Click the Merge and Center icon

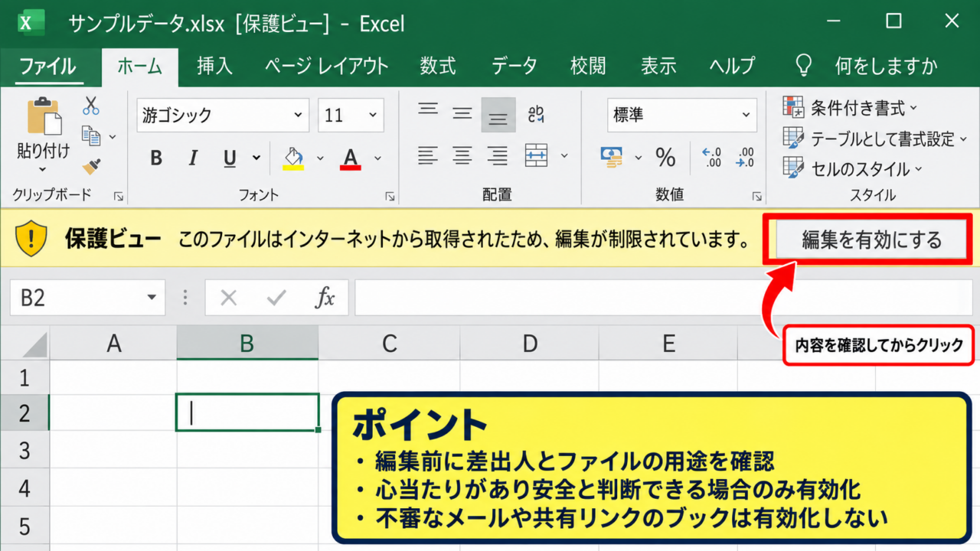[x=537, y=155]
